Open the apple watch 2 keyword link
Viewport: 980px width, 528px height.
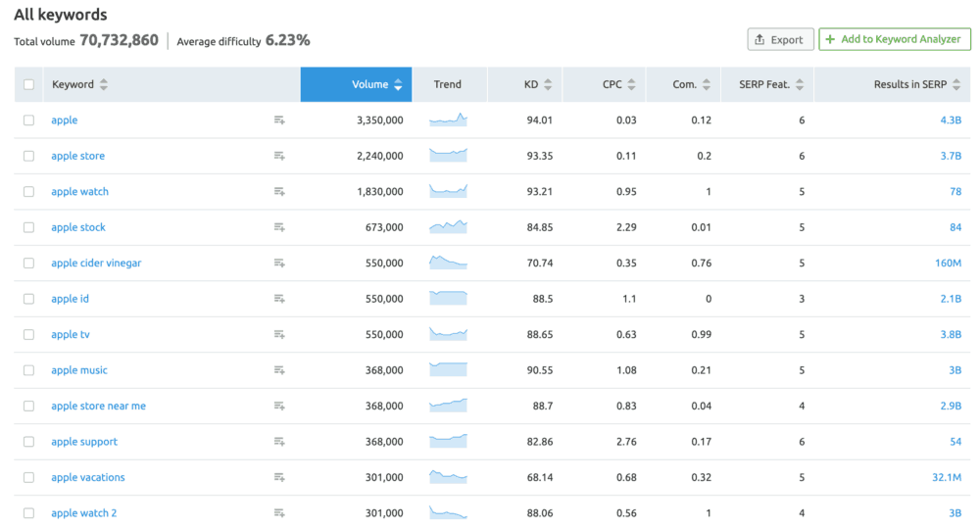(83, 513)
